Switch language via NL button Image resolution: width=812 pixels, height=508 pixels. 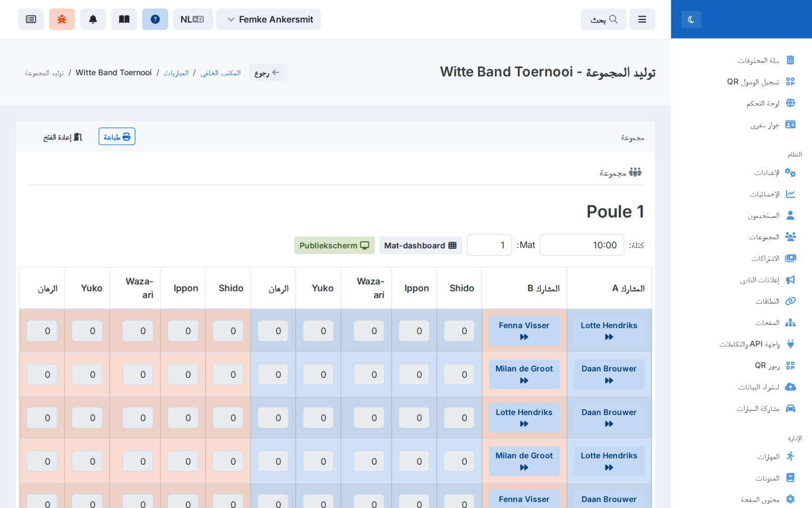pos(193,19)
